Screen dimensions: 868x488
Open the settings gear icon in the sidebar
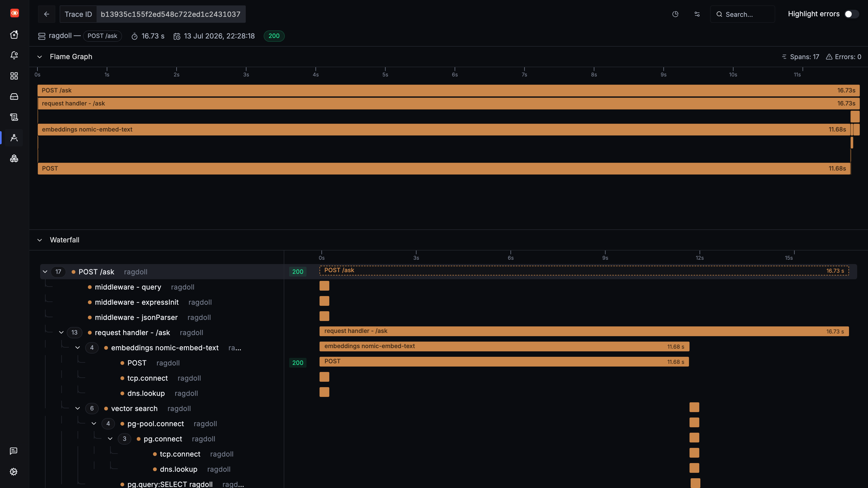pos(14,471)
